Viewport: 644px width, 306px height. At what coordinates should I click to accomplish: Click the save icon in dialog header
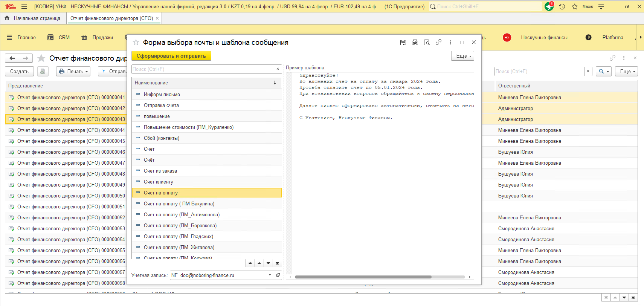(x=403, y=43)
